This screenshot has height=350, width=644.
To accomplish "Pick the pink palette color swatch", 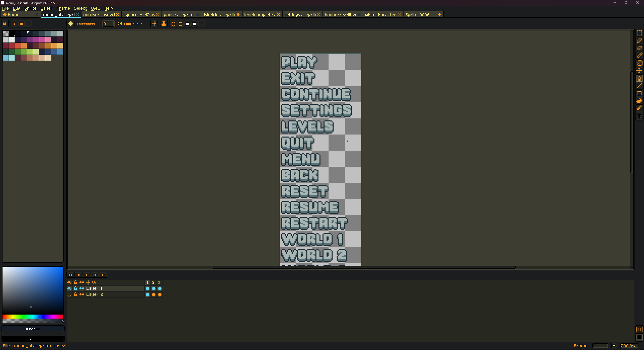I will (48, 40).
